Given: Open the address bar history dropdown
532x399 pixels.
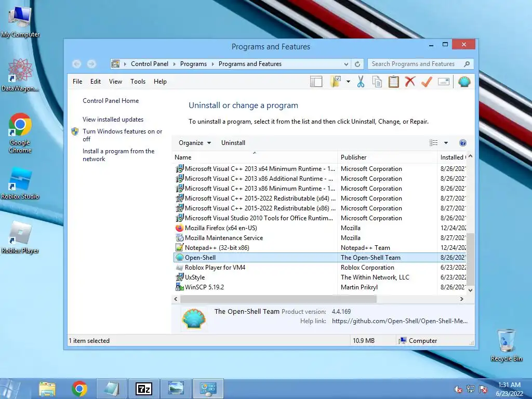Looking at the screenshot, I should [x=346, y=64].
